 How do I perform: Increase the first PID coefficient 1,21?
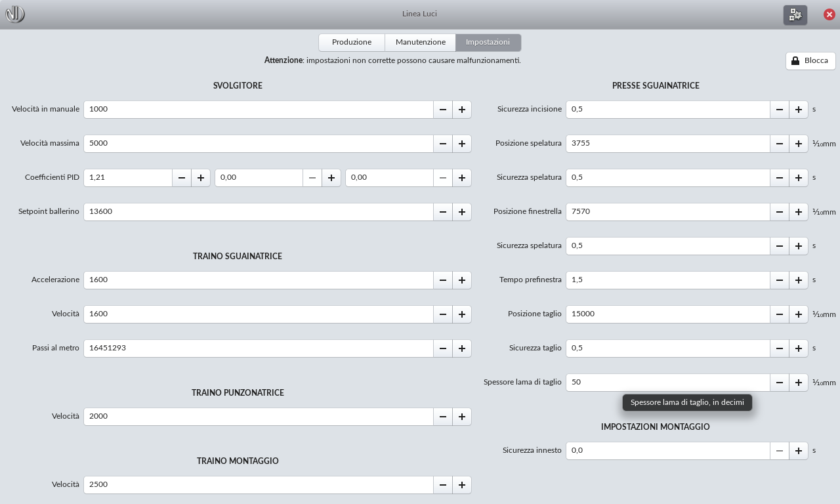coord(201,178)
